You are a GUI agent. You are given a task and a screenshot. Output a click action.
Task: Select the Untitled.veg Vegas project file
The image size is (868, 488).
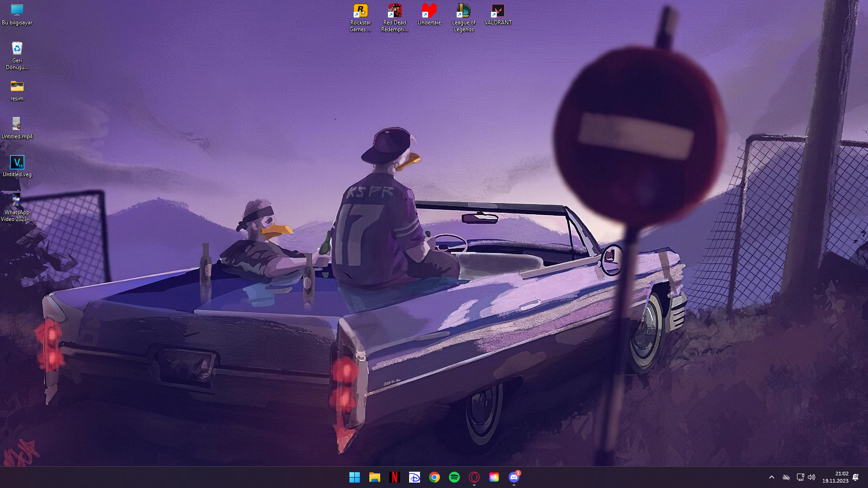tap(17, 166)
